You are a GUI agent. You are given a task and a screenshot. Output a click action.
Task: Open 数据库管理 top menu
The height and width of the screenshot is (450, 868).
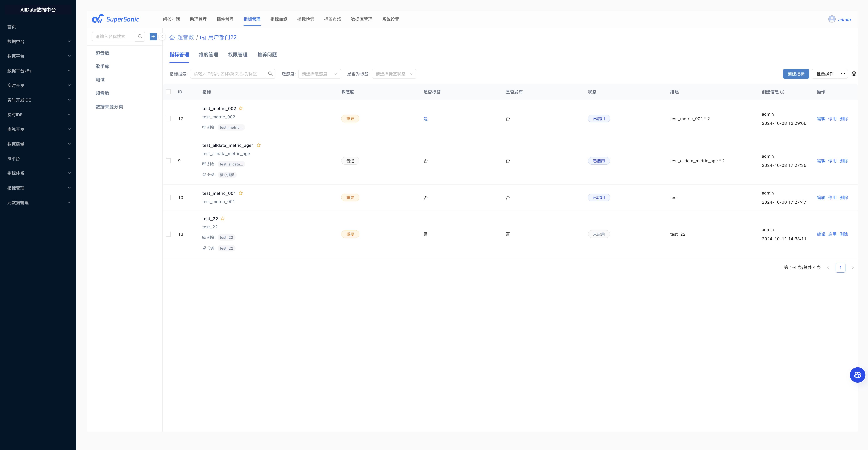point(362,19)
